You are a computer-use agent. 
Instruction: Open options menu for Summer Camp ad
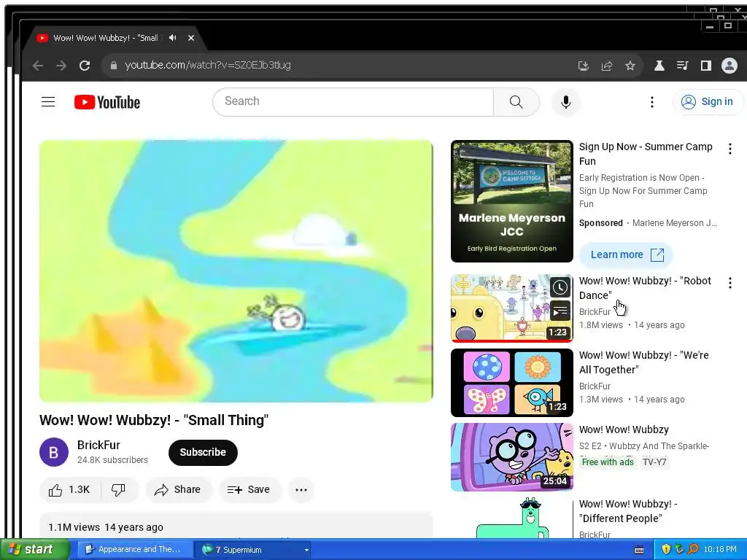729,149
